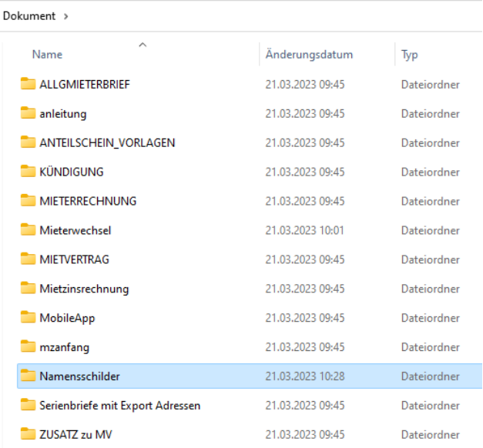Select the anleitung folder name
Image resolution: width=483 pixels, height=448 pixels.
pyautogui.click(x=63, y=114)
